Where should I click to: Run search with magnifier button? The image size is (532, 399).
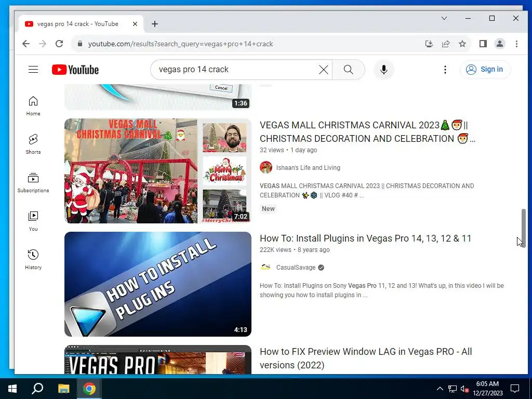(x=349, y=70)
